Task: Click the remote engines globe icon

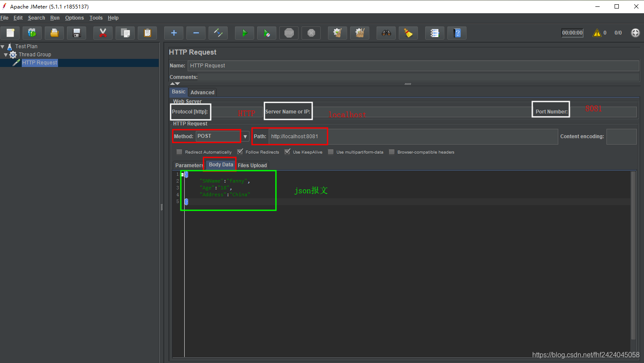Action: pyautogui.click(x=635, y=33)
